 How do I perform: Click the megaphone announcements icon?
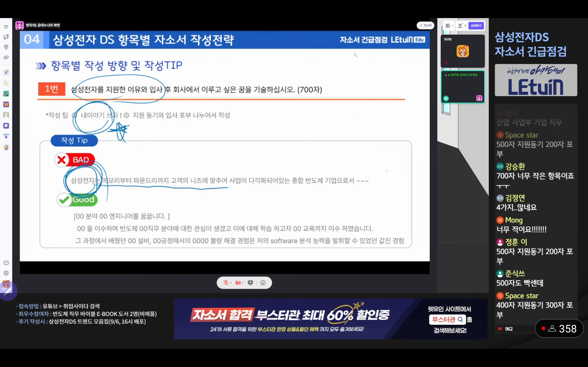tap(6, 37)
